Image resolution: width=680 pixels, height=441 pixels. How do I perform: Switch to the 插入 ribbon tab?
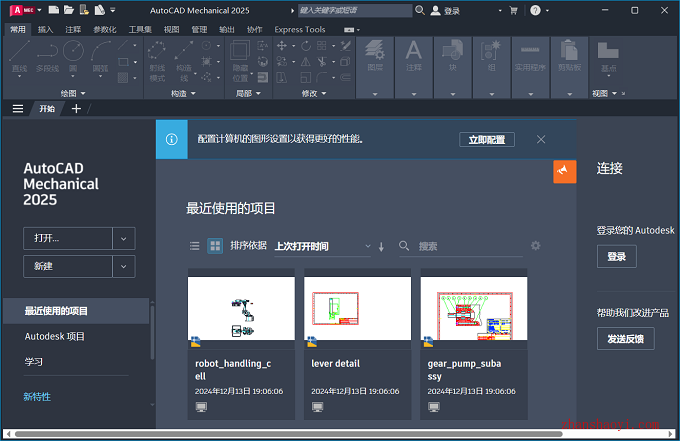[45, 29]
